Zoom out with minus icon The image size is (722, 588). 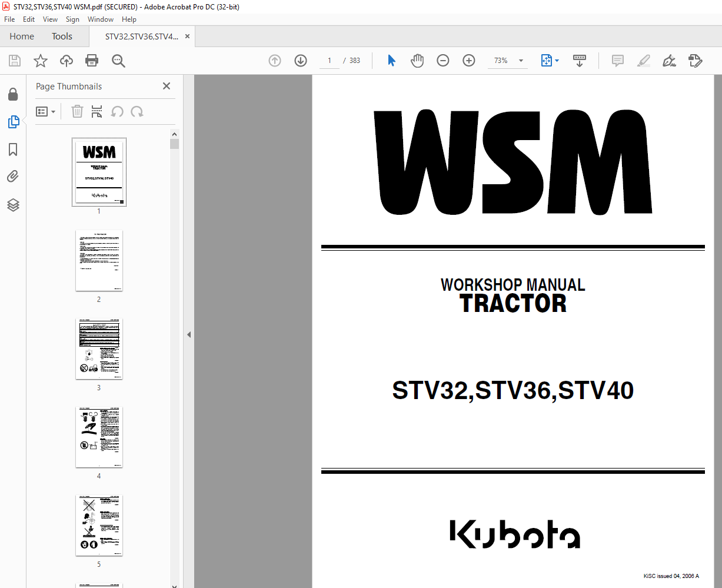pyautogui.click(x=443, y=61)
